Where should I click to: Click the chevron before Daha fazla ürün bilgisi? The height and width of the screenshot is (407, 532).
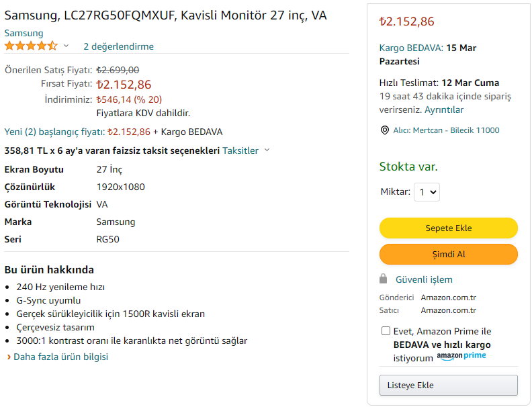pyautogui.click(x=9, y=357)
